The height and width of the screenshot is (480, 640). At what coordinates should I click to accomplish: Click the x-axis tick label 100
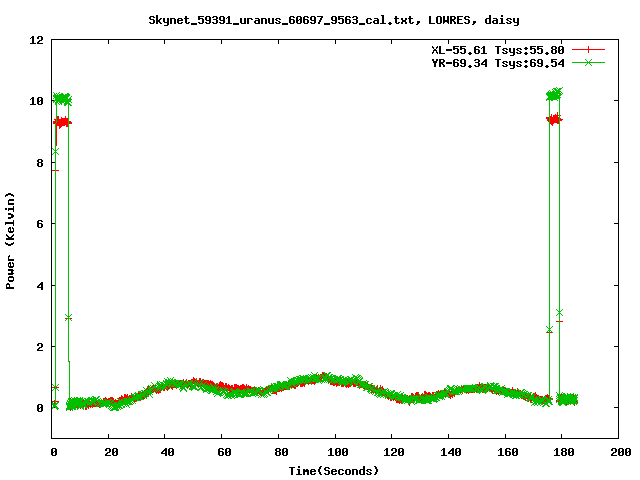(x=338, y=452)
